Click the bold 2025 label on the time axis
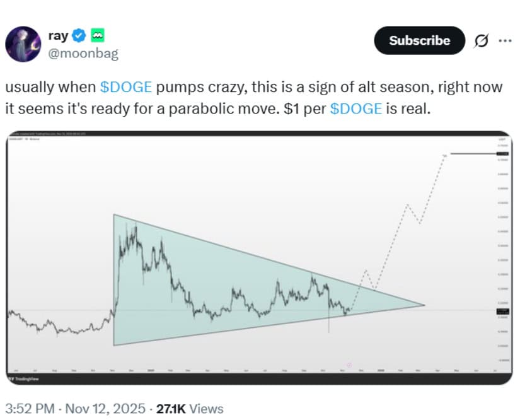The height and width of the screenshot is (420, 520). [150, 370]
